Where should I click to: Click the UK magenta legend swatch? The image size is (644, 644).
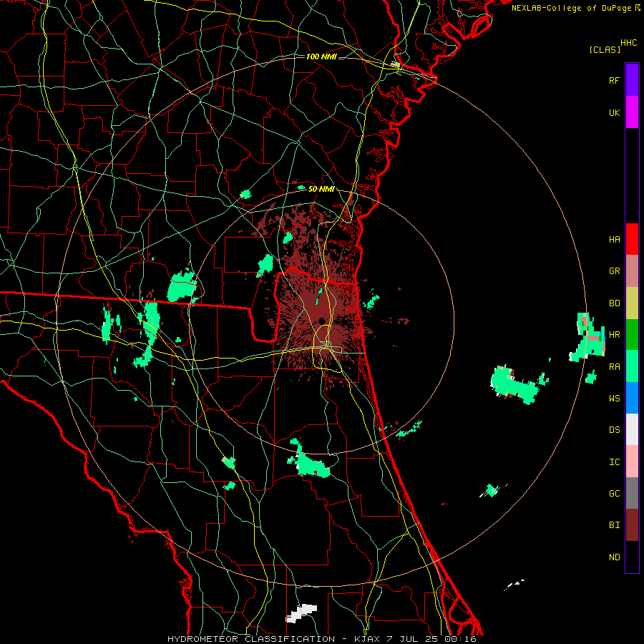[632, 112]
